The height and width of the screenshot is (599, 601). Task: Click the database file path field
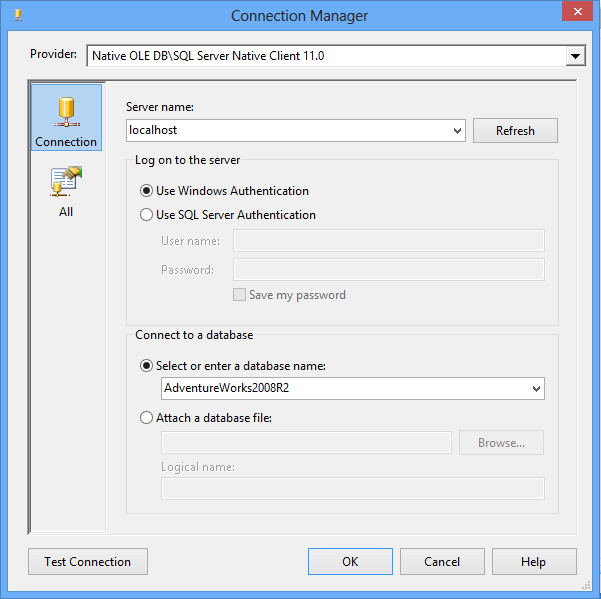point(306,443)
